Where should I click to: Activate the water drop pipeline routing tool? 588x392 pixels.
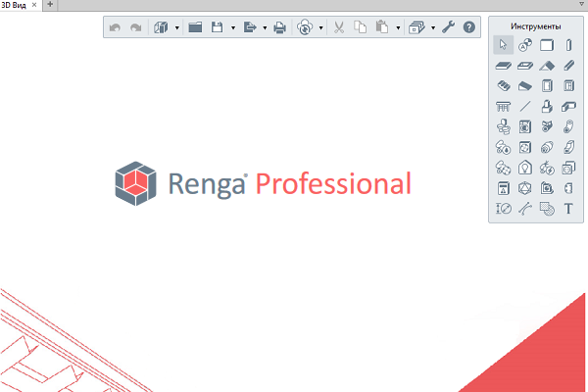[504, 147]
